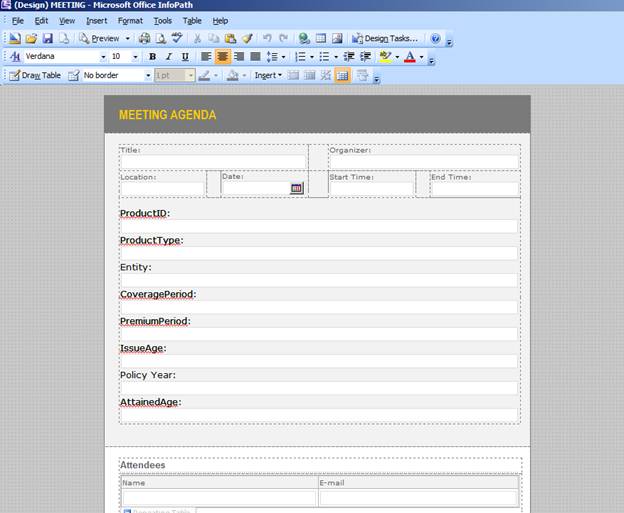
Task: Click the Increase Indent icon
Action: point(366,57)
